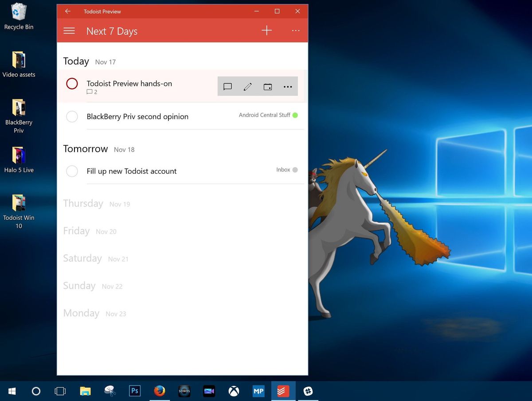Open the Windows Start menu

12,391
